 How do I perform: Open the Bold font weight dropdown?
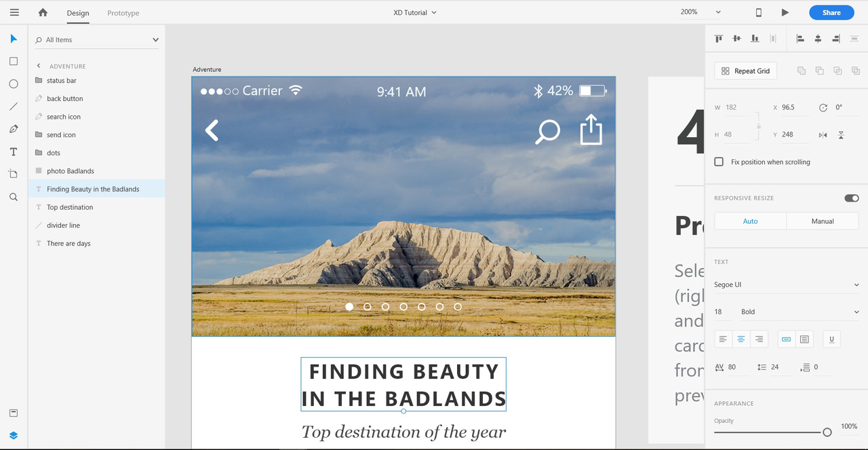coord(800,312)
